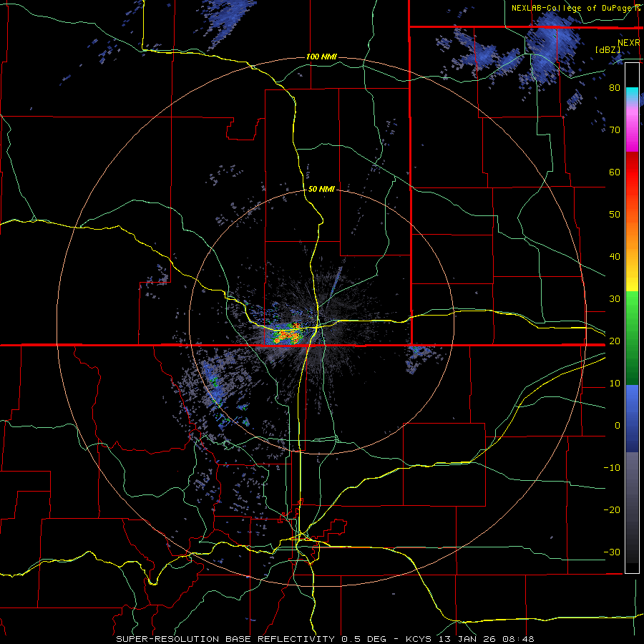644x644 pixels.
Task: Click the green band of the color scale
Action: tap(632, 338)
